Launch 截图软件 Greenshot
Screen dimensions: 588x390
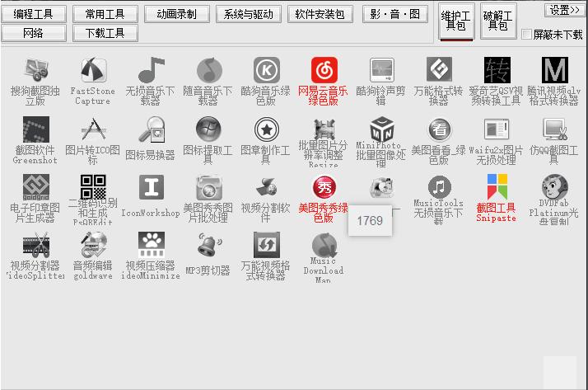click(35, 129)
